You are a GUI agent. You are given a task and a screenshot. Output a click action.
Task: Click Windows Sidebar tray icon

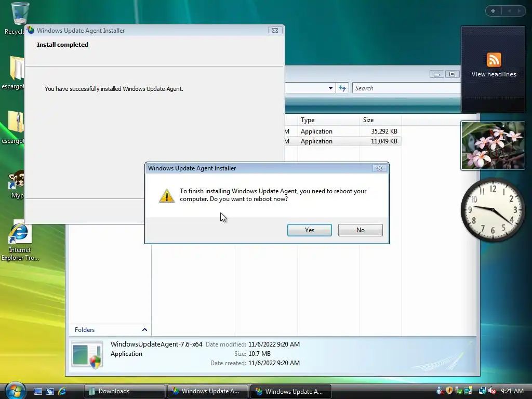pos(468,391)
